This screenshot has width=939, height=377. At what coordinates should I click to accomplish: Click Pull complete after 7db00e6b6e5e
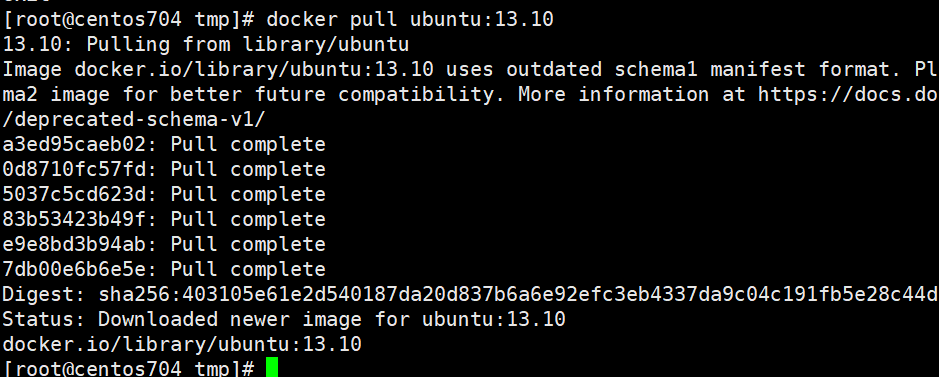point(248,269)
